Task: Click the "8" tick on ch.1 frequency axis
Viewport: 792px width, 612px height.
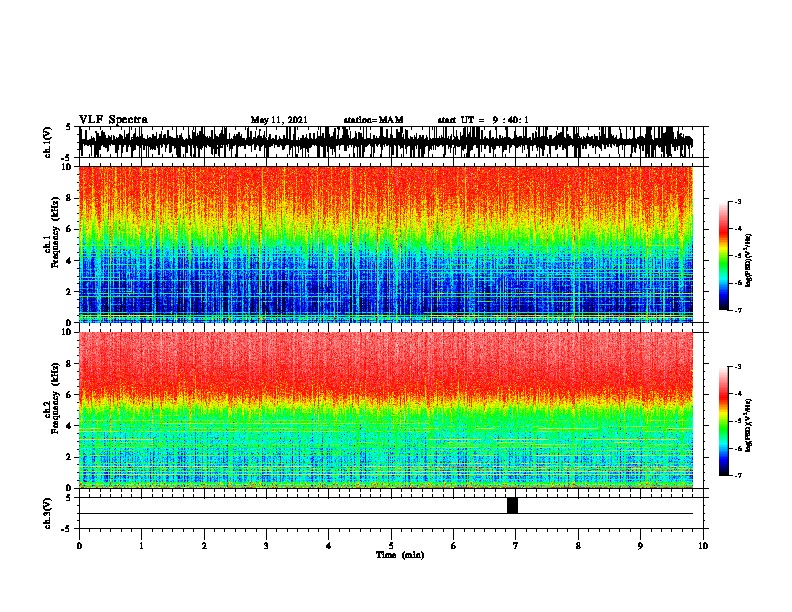Action: tap(70, 198)
